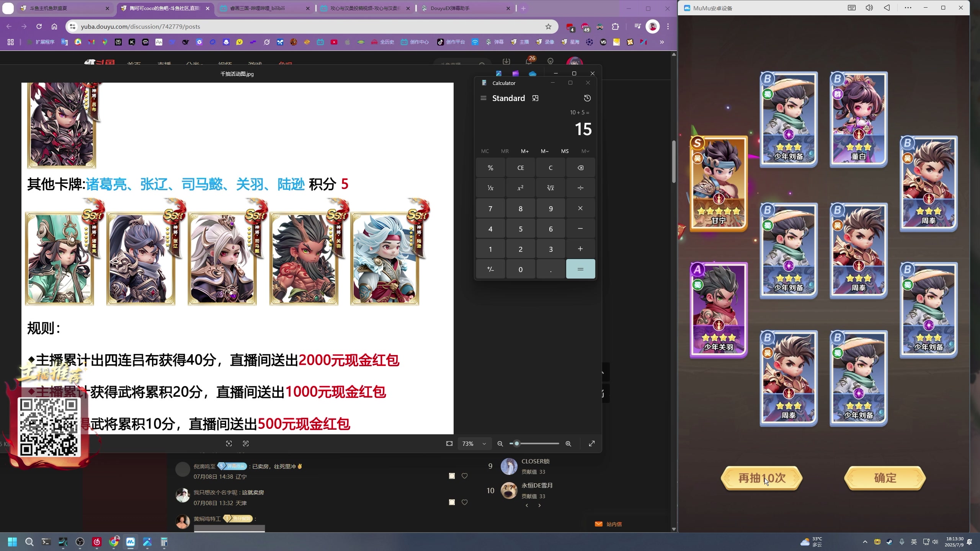This screenshot has height=551, width=980.
Task: Select the S-rank 甘宁 card
Action: pos(719,184)
